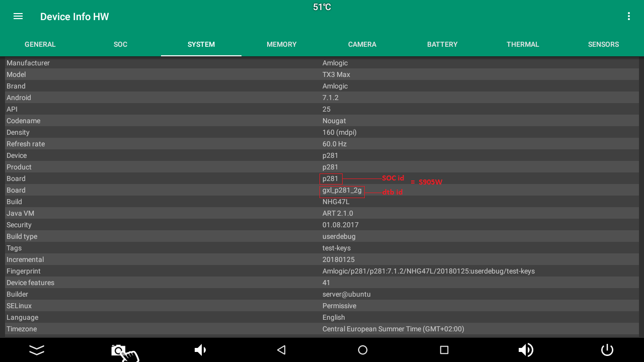Click the 51°C temperature readout

point(322,7)
